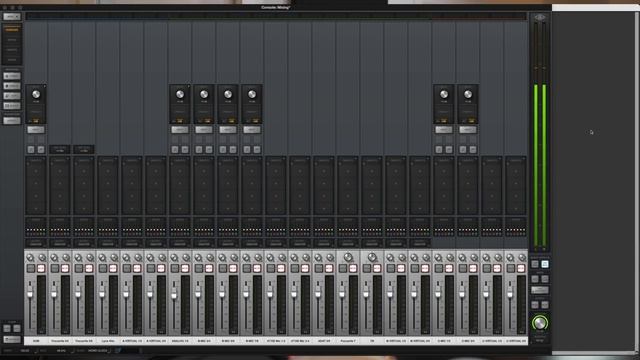Viewport: 640px width, 360px height.
Task: Toggle Solo on the first channel strip
Action: click(31, 269)
